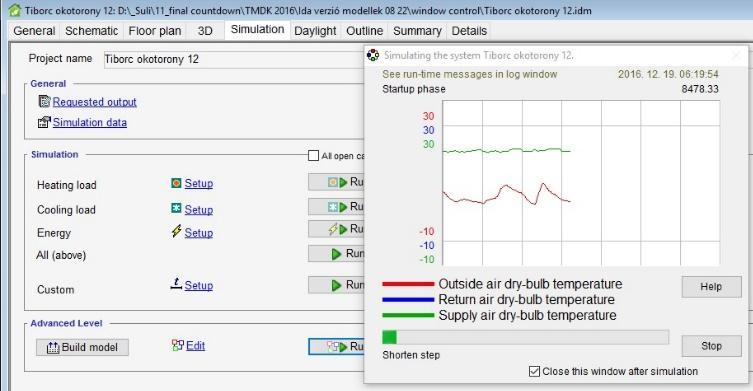Open the Summary tab

(417, 31)
